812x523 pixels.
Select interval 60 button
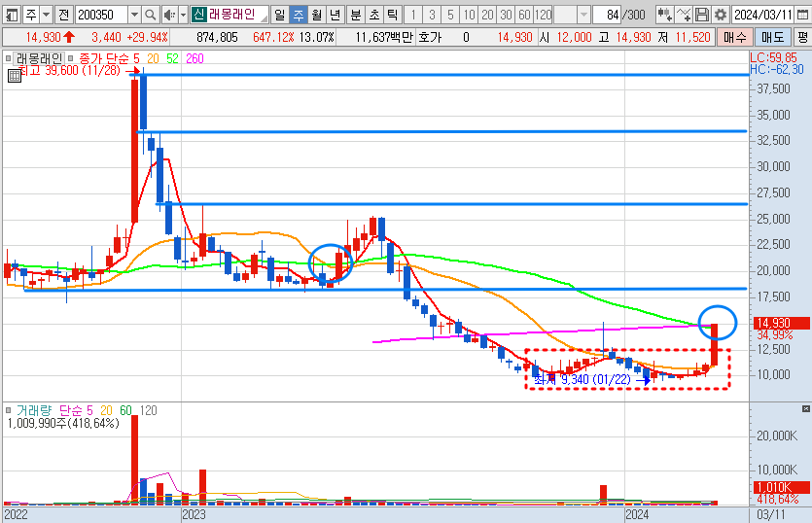pos(524,15)
